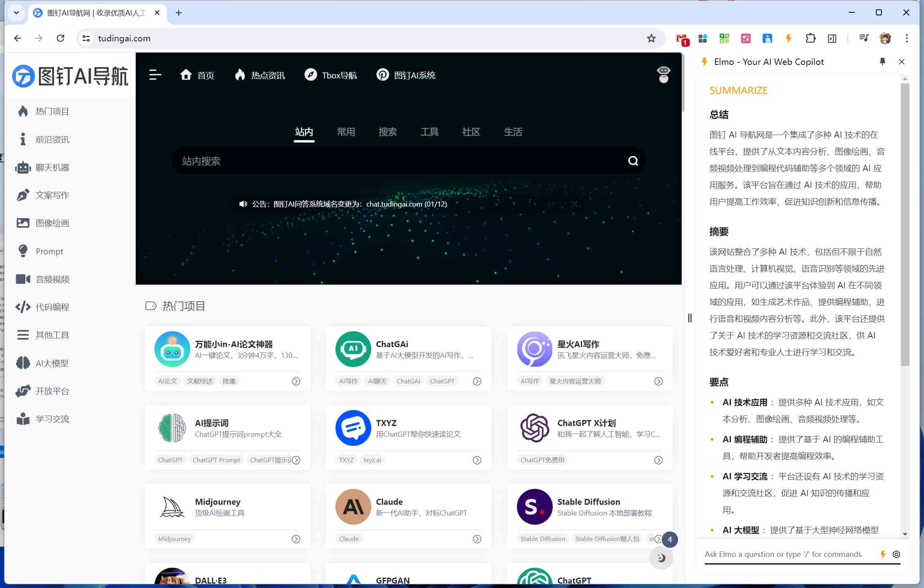Toggle Elmo AI Copilot pin button
The height and width of the screenshot is (588, 924).
pyautogui.click(x=882, y=62)
